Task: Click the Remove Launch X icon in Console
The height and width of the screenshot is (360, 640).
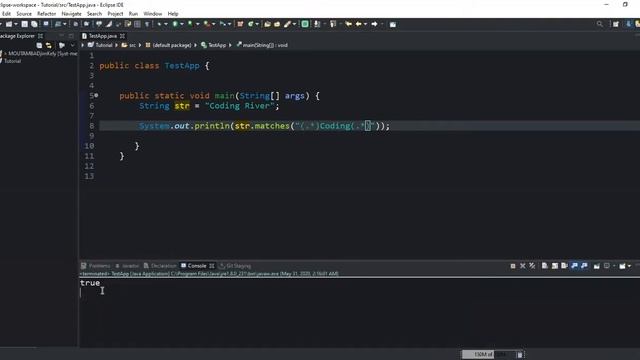Action: 522,266
